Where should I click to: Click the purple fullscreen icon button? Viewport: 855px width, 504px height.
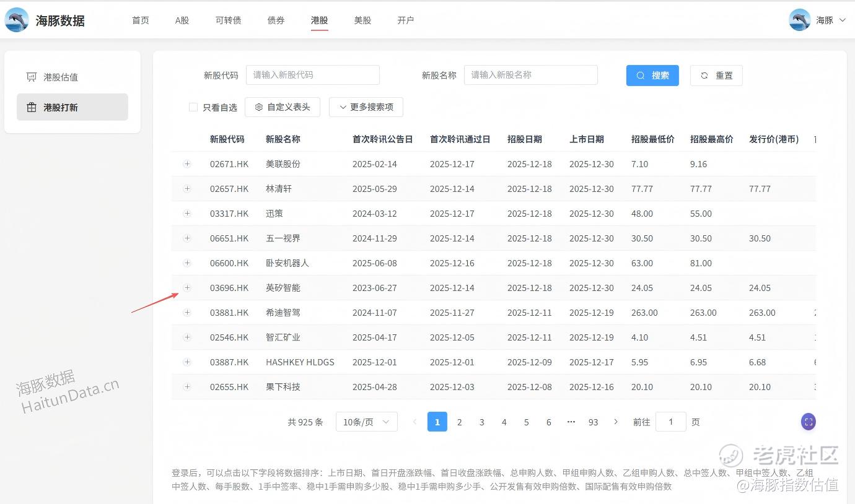point(808,422)
